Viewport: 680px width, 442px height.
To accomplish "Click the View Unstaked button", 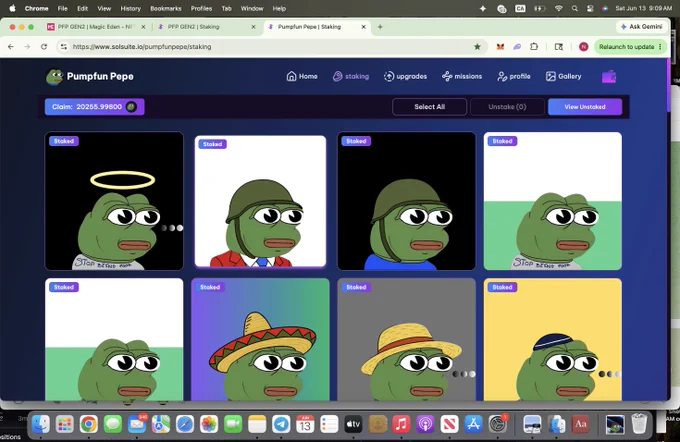I will pos(585,107).
